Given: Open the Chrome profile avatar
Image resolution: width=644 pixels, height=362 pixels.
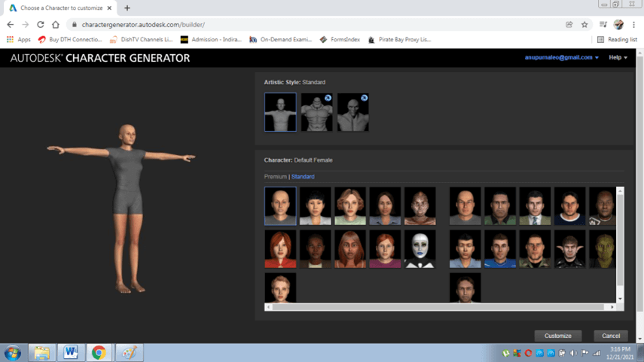Looking at the screenshot, I should click(x=618, y=25).
